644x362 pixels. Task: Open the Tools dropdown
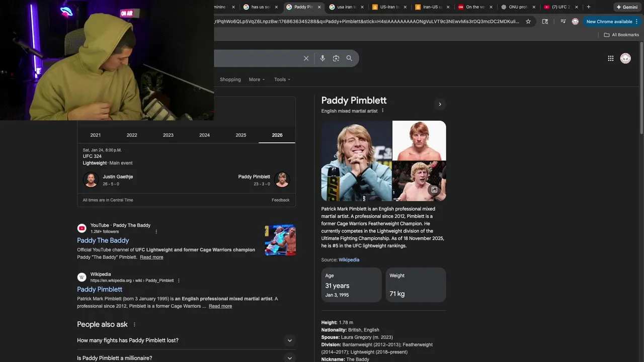pyautogui.click(x=282, y=79)
